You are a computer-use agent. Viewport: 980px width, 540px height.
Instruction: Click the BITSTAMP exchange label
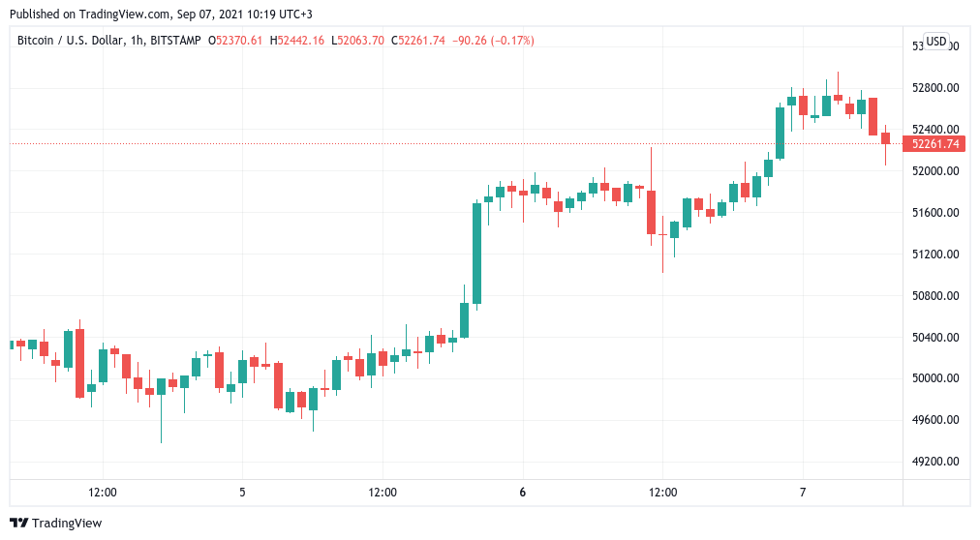(x=175, y=41)
